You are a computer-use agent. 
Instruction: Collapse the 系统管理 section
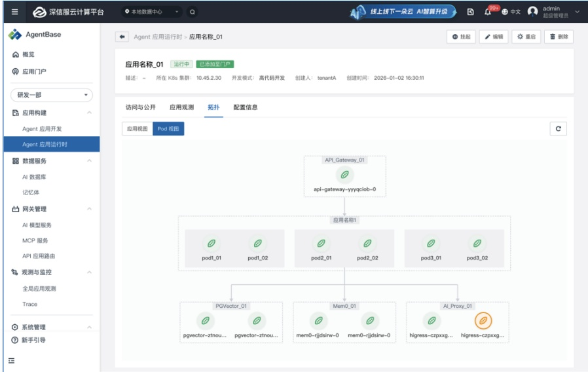(x=89, y=327)
